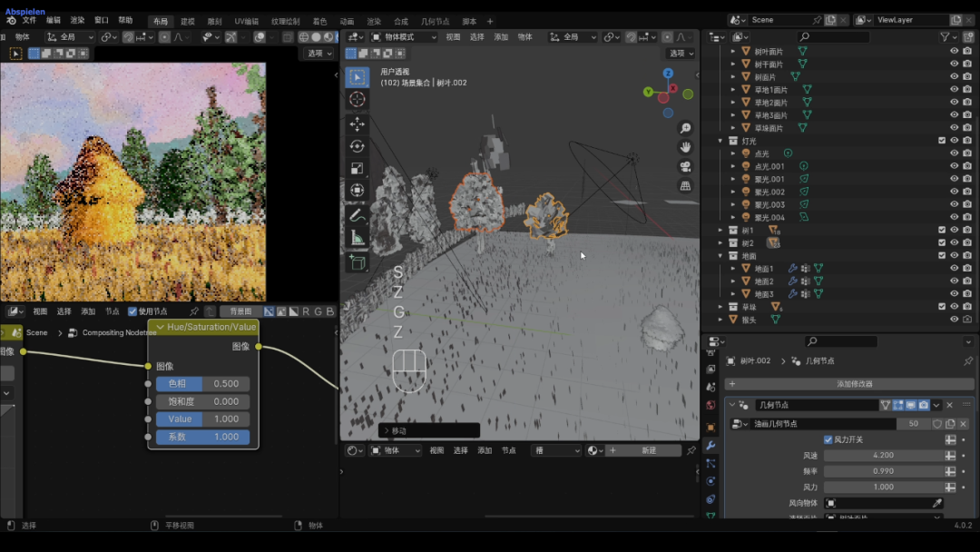The image size is (980, 552).
Task: Toggle the 使用节点 checkbox in the compositor
Action: coord(132,311)
